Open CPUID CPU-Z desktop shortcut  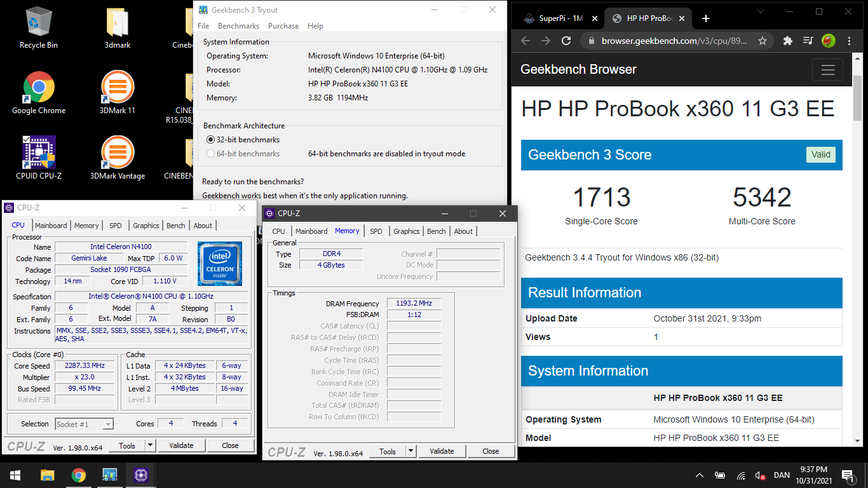(39, 158)
